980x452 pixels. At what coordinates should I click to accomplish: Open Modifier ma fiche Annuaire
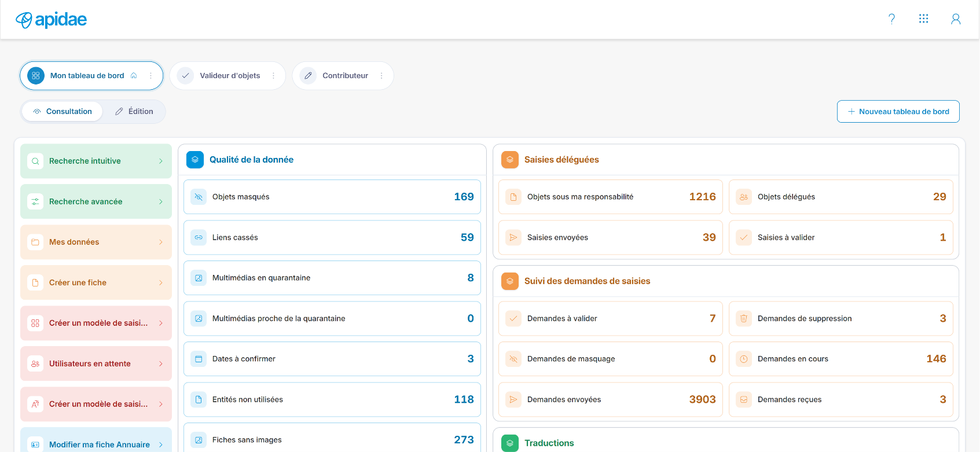(96, 440)
